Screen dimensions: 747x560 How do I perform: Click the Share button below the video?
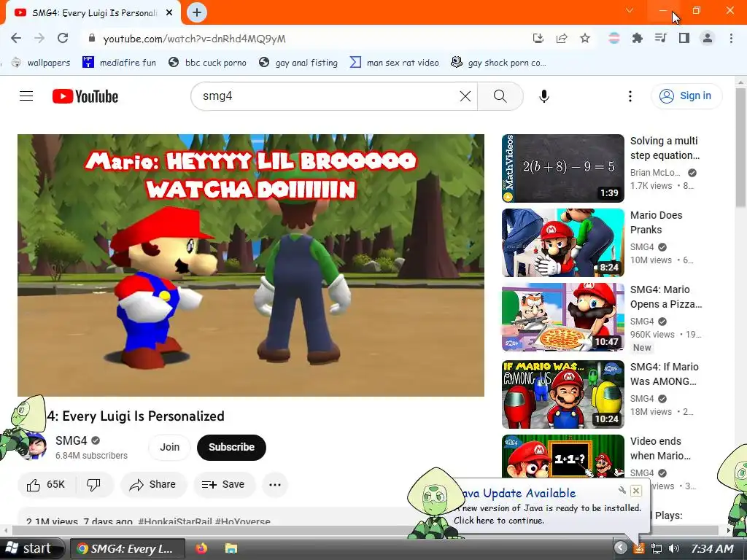pos(153,485)
